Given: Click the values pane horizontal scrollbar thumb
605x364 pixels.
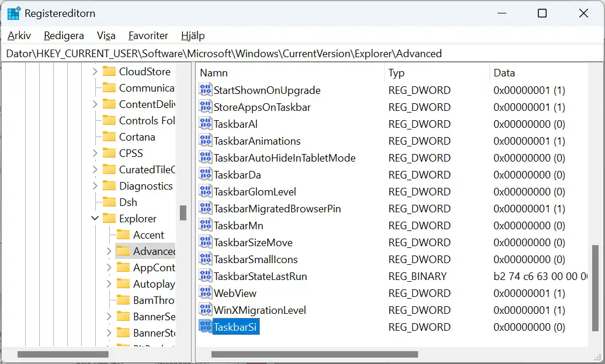Looking at the screenshot, I should (314, 354).
